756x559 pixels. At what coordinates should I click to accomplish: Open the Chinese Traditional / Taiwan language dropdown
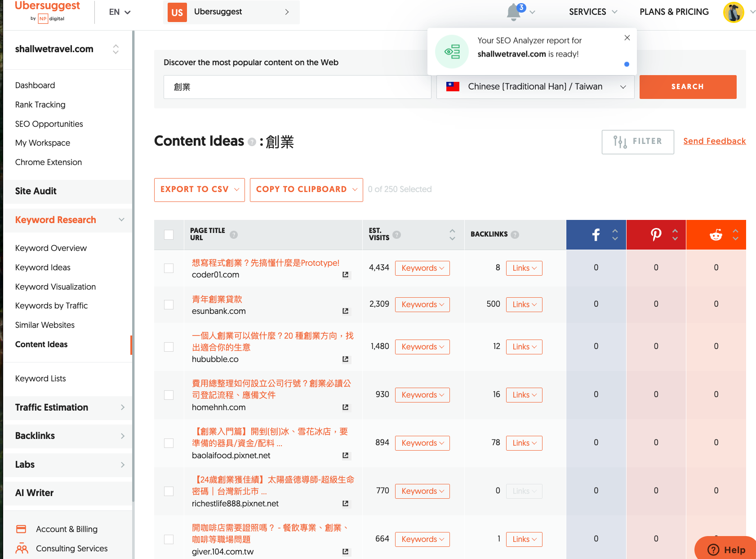pyautogui.click(x=535, y=87)
